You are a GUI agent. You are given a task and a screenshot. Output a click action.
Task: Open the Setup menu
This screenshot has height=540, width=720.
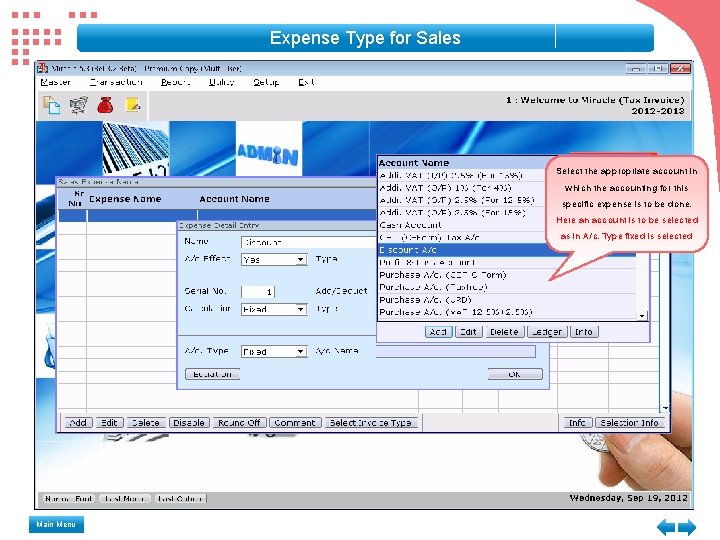tap(266, 82)
